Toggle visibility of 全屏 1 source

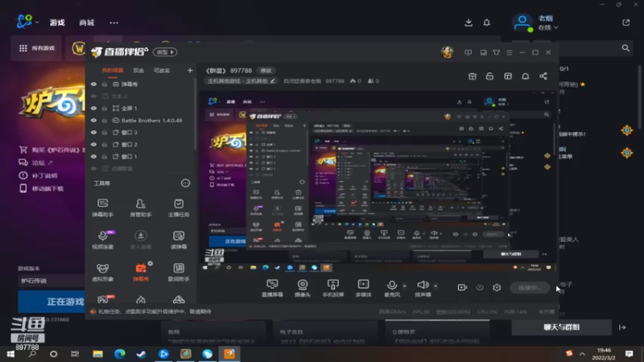click(93, 109)
